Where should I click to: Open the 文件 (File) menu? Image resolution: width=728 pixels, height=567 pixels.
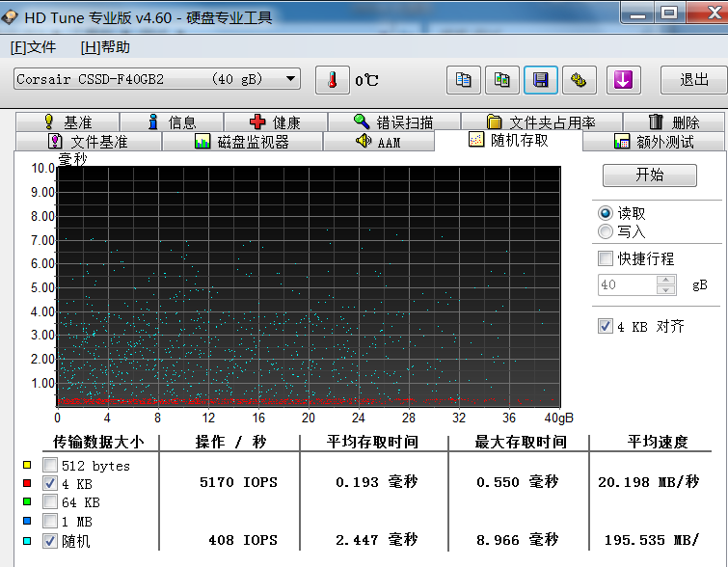coord(34,47)
